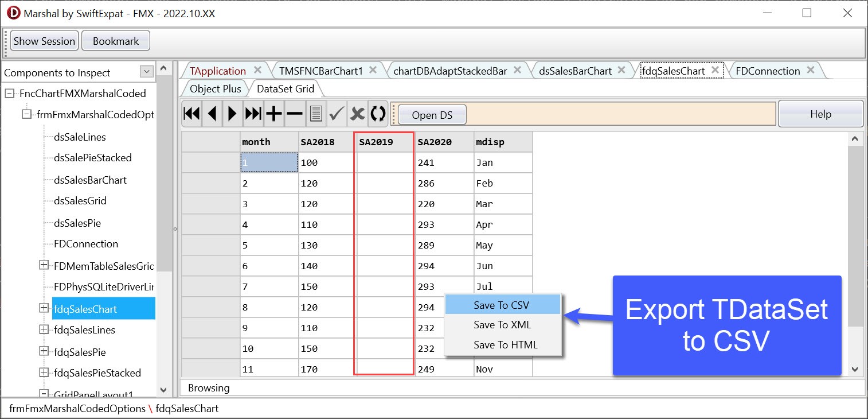
Task: Collapse GridPanelLayout1 tree node
Action: [44, 394]
